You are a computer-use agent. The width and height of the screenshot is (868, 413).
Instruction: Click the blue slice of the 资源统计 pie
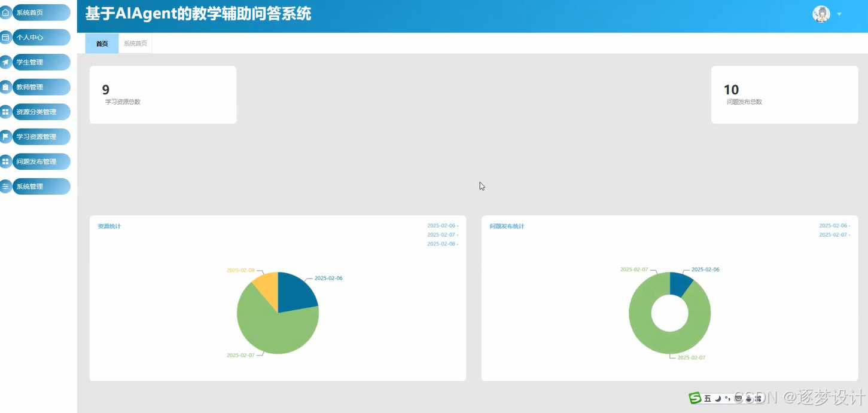[295, 293]
